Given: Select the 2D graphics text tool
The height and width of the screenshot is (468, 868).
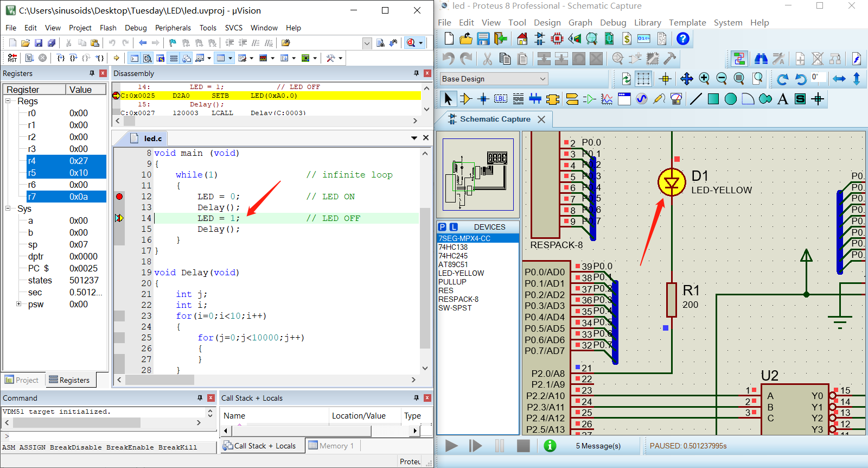Looking at the screenshot, I should [x=782, y=99].
